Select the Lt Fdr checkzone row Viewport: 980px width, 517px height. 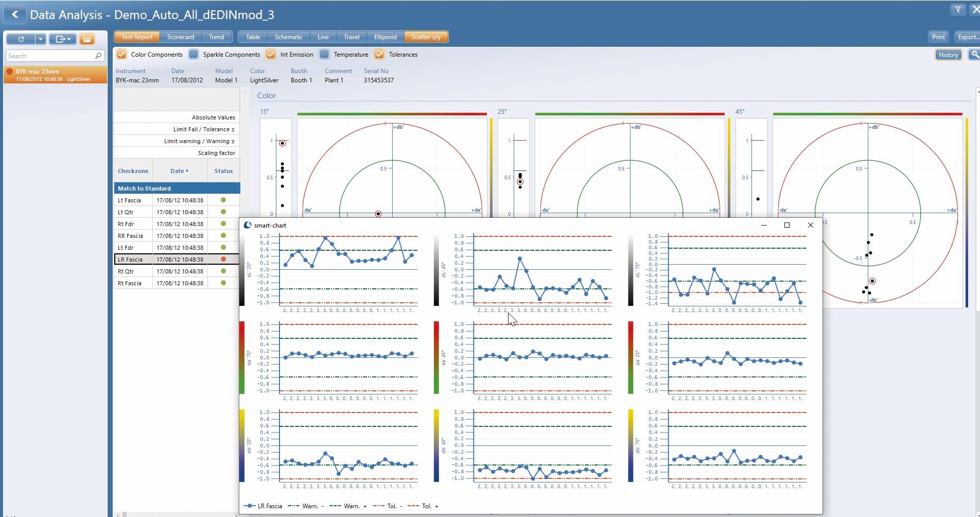[177, 248]
